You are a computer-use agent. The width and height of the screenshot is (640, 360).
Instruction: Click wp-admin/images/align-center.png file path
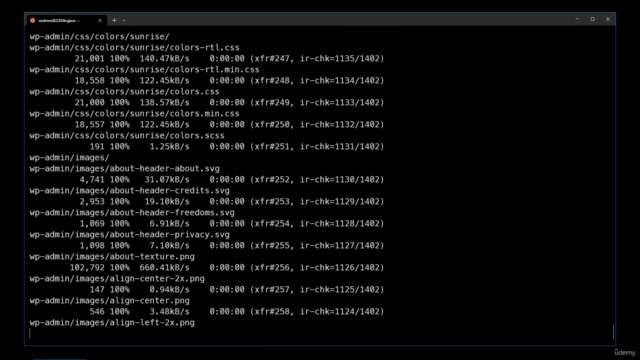(x=109, y=301)
